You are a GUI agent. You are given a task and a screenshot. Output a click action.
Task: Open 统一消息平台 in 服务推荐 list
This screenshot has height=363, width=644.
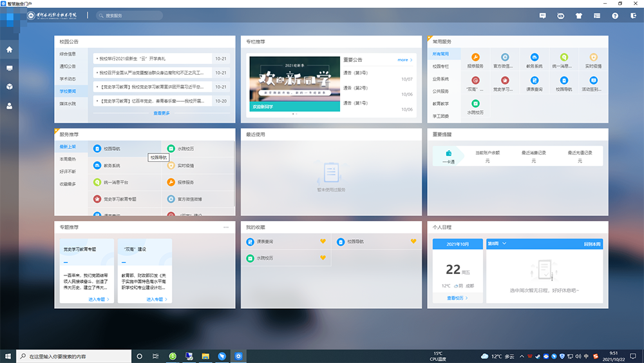click(115, 182)
